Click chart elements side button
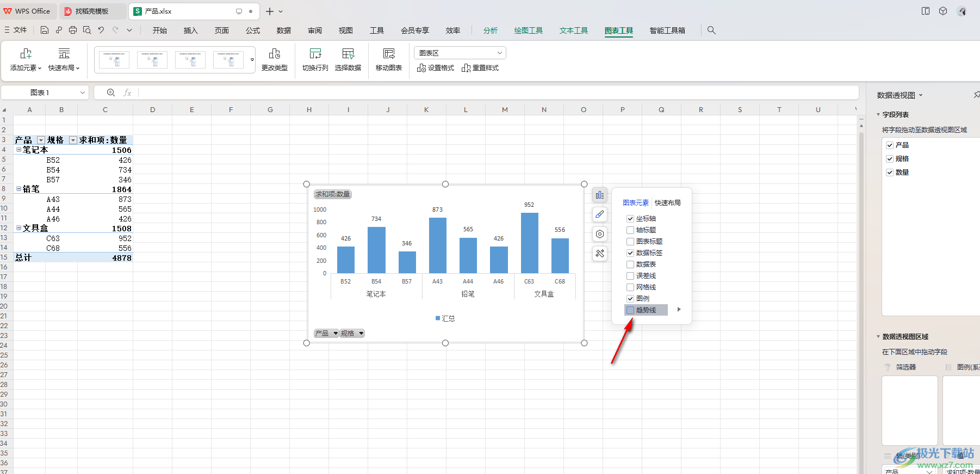This screenshot has height=474, width=980. pyautogui.click(x=600, y=195)
